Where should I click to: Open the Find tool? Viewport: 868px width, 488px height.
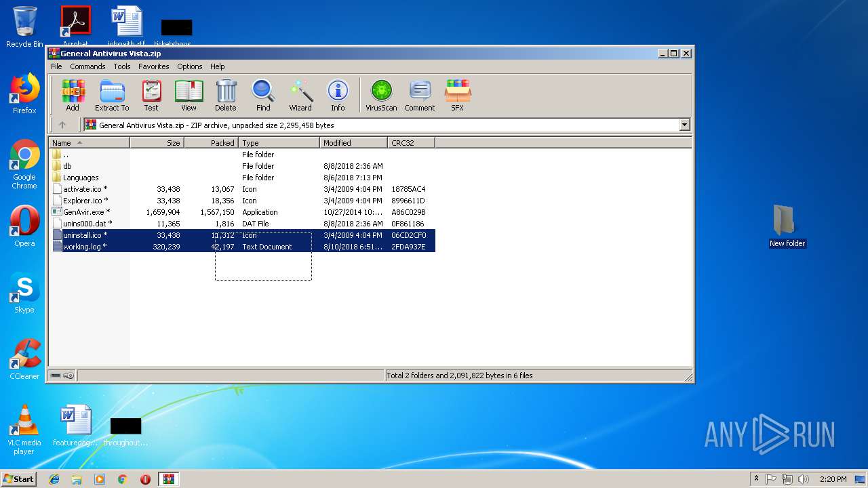pos(263,95)
